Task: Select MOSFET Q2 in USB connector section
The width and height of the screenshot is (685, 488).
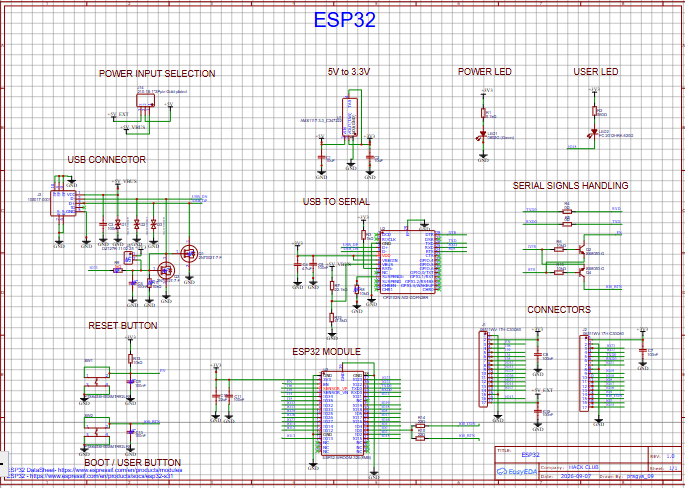Action: tap(166, 271)
